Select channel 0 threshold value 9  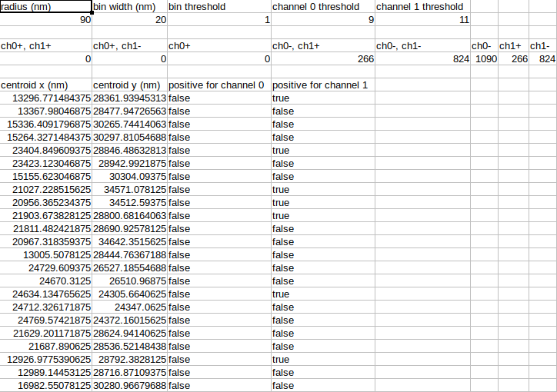[323, 19]
